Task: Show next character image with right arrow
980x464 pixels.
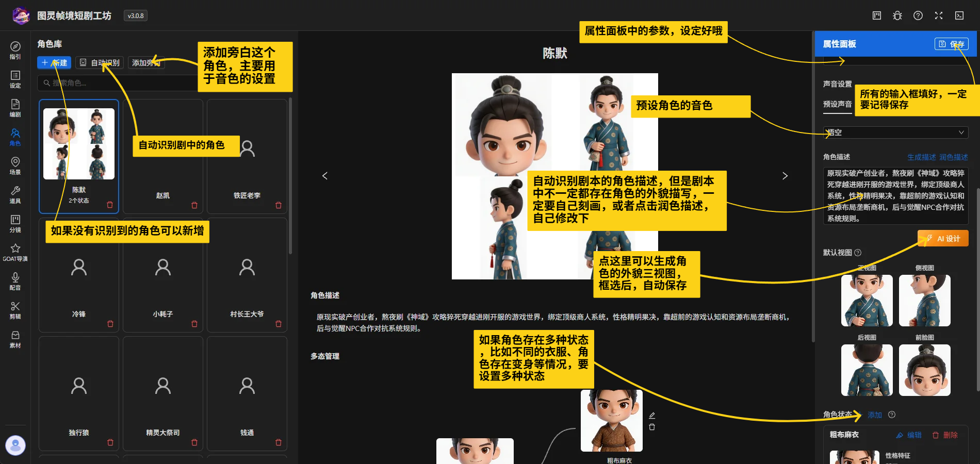Action: 785,176
